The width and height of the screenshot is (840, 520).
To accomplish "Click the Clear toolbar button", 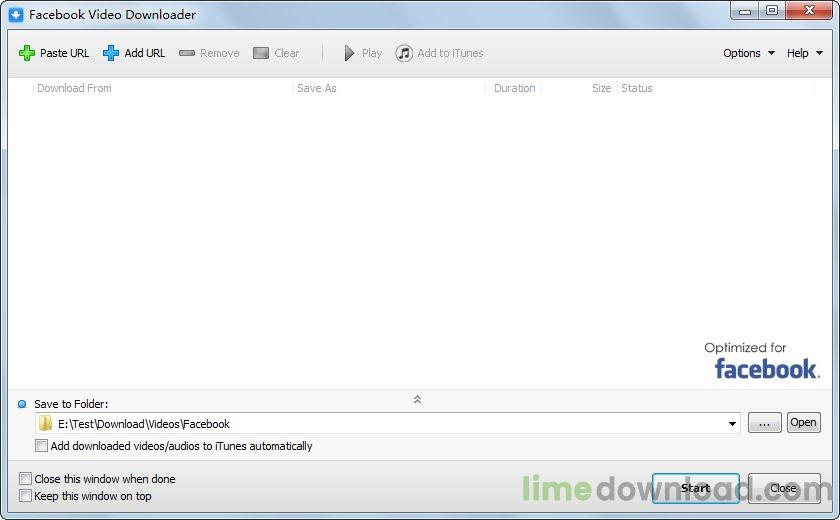I will pos(276,53).
